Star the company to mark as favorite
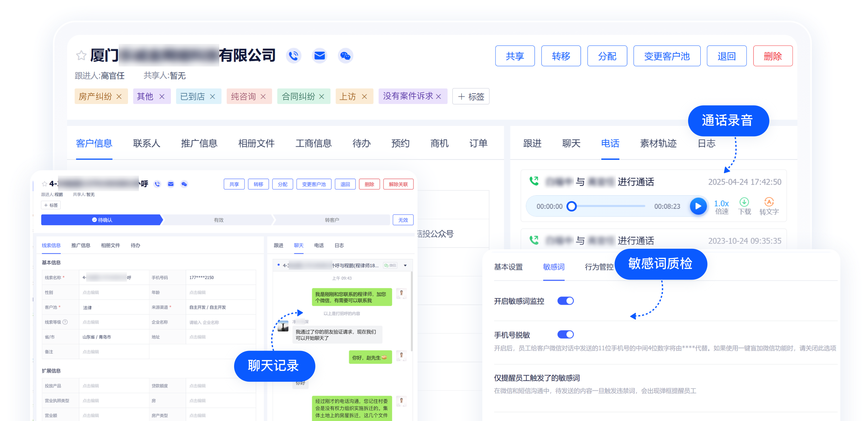The image size is (868, 421). pyautogui.click(x=81, y=55)
